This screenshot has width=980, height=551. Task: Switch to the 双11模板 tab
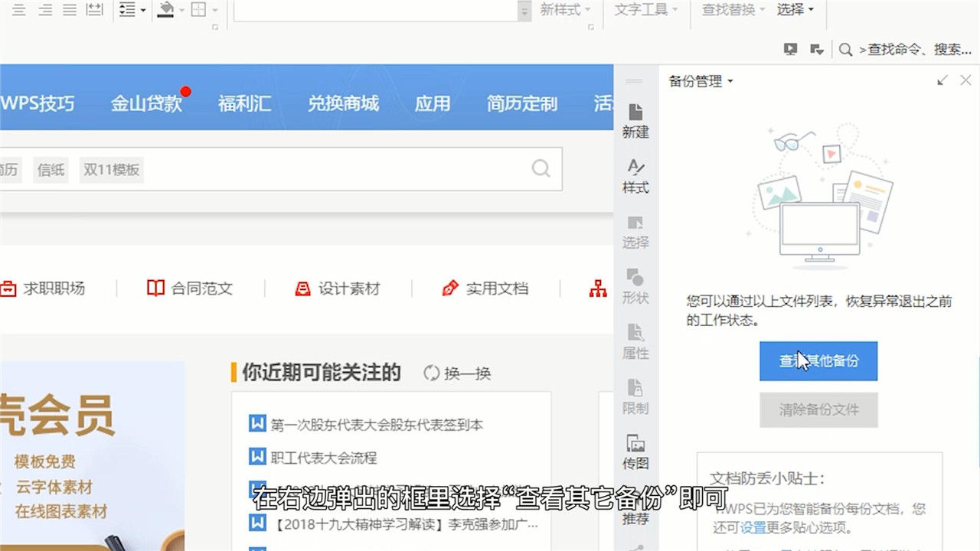[111, 169]
